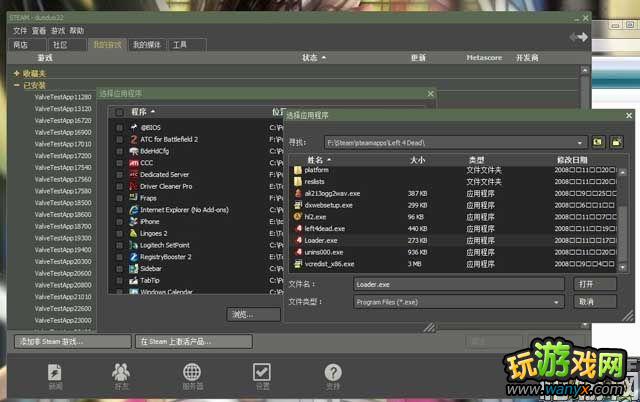Click the hl2.exe file icon
Screen dimensions: 640x402
298,217
